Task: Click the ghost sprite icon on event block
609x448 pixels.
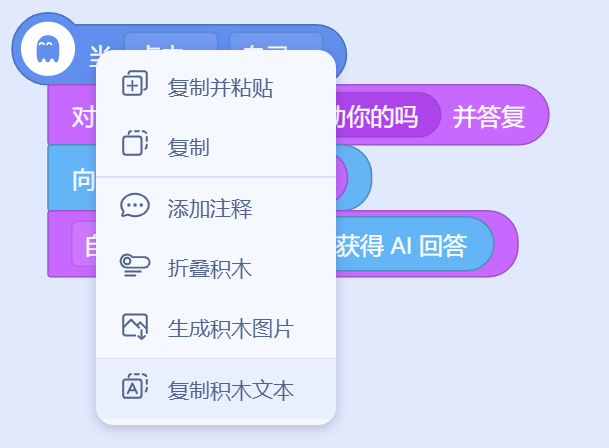Action: click(48, 49)
